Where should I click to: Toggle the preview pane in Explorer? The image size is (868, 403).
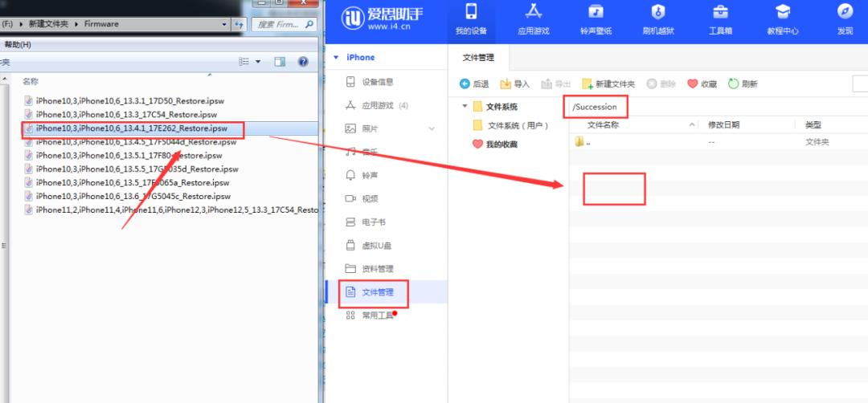click(280, 62)
